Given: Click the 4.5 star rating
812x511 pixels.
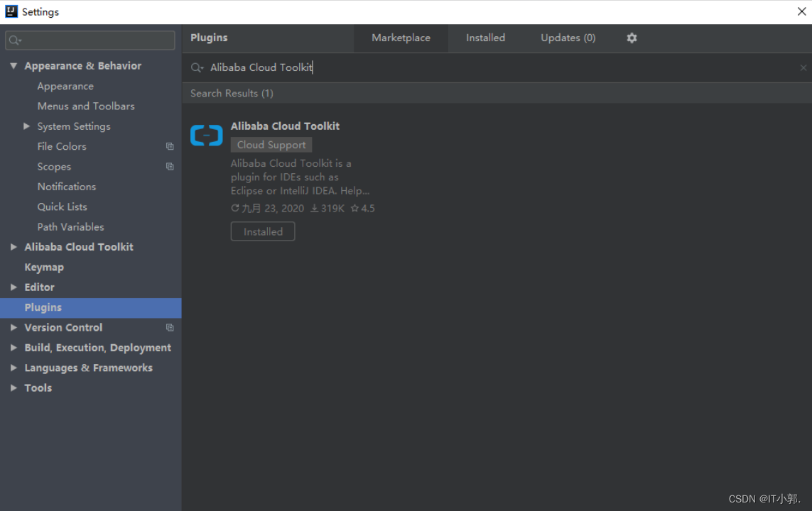Looking at the screenshot, I should pos(362,209).
